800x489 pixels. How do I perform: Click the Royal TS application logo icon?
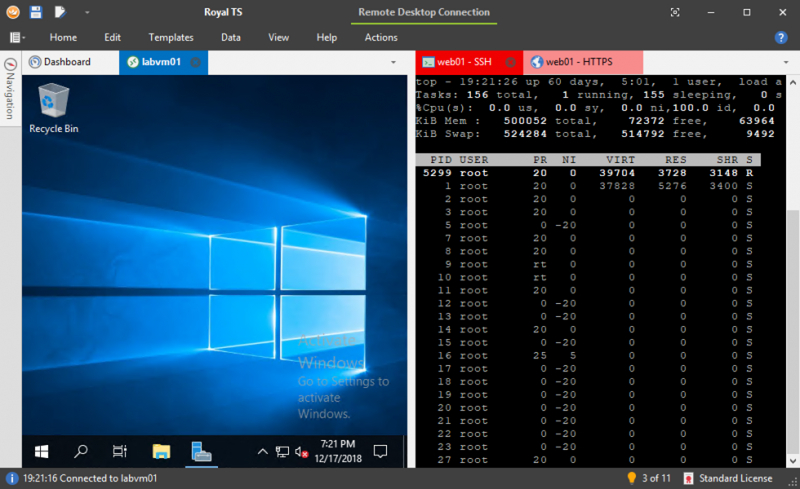[13, 12]
